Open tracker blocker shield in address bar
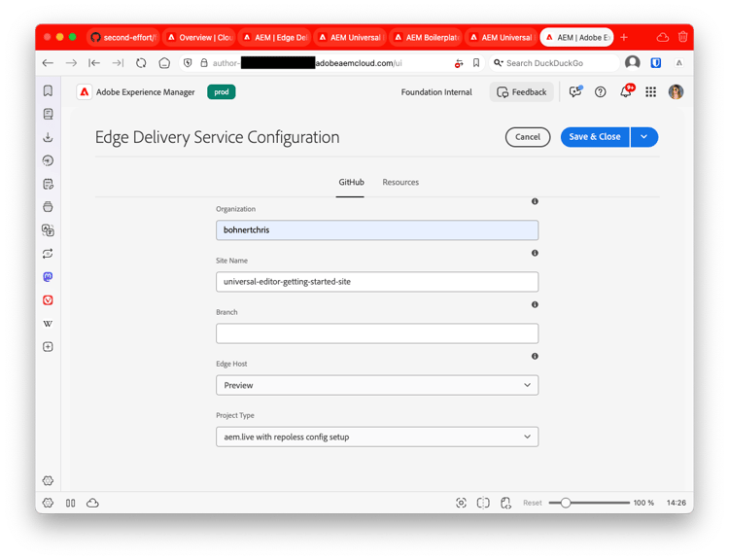Screen dimensions: 729x560 (x=188, y=63)
